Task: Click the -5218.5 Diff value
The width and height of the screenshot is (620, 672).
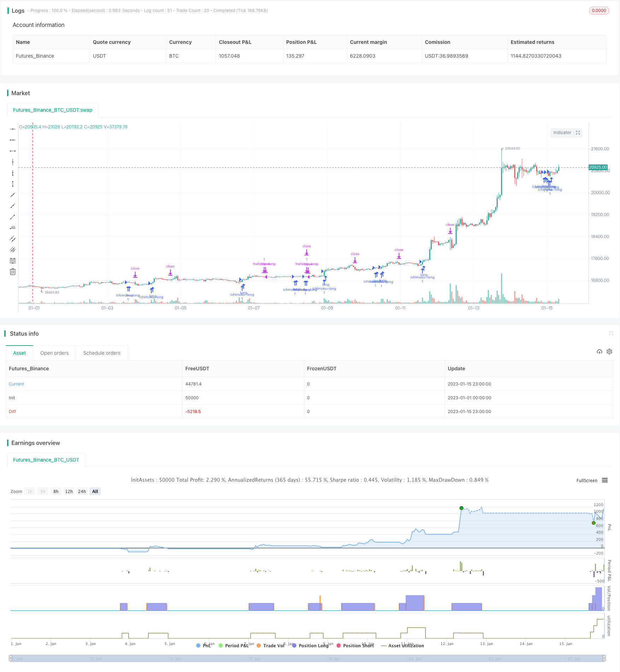Action: [x=193, y=411]
